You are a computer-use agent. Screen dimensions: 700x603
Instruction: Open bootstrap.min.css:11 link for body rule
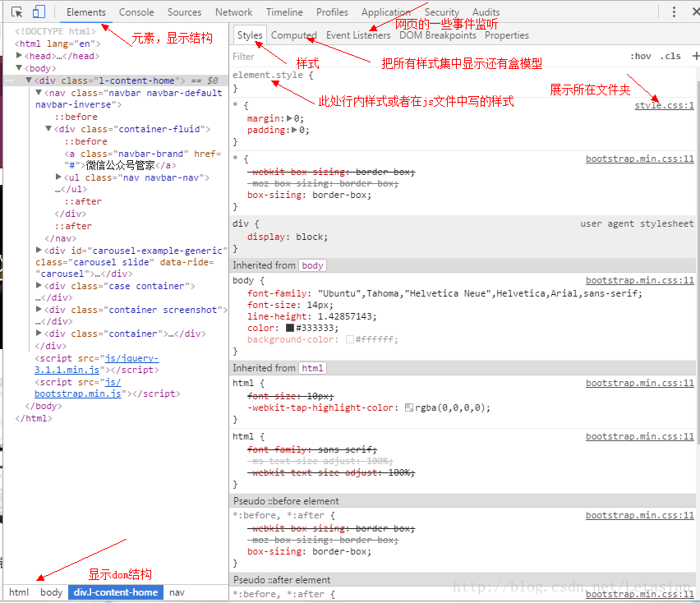point(640,280)
